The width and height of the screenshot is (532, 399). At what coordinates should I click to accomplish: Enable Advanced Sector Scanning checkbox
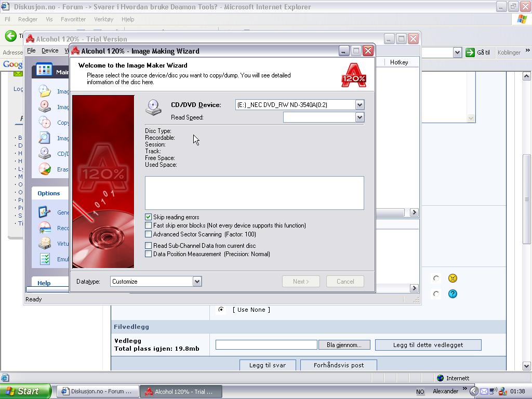pos(148,234)
